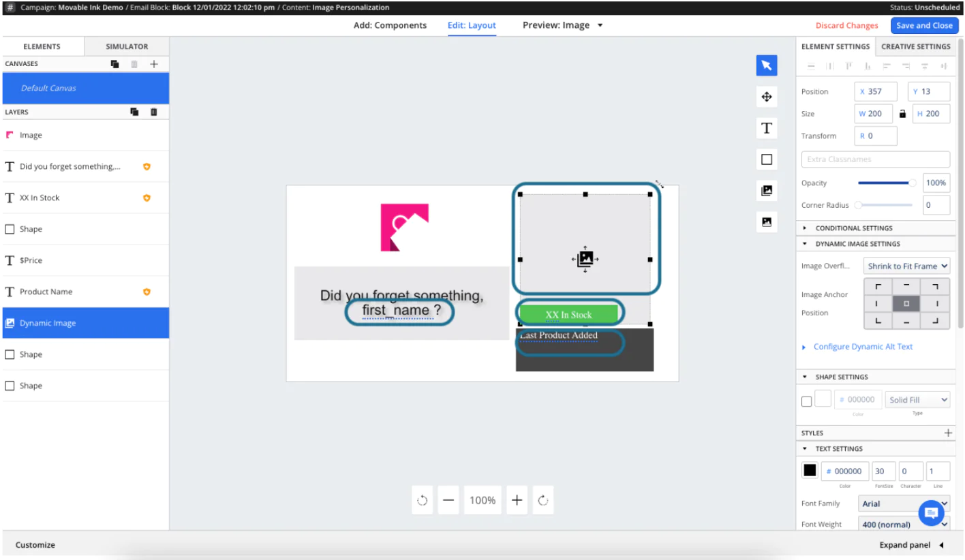
Task: Select the Move tool
Action: pyautogui.click(x=766, y=96)
